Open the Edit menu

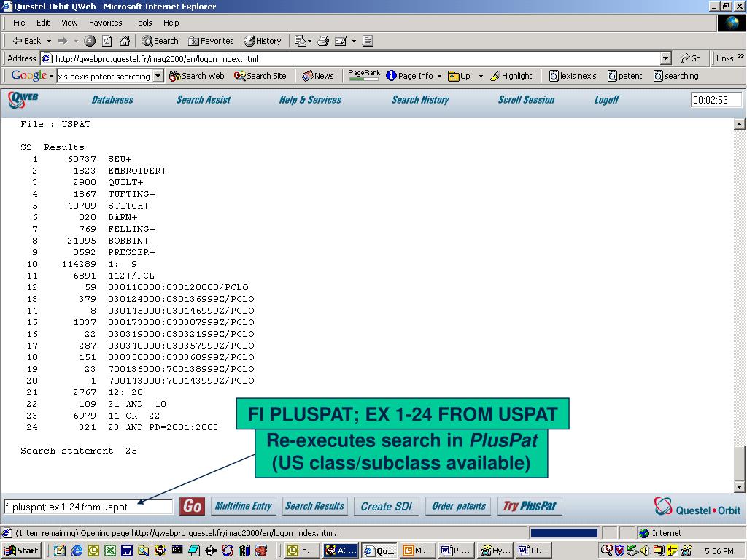click(x=43, y=23)
